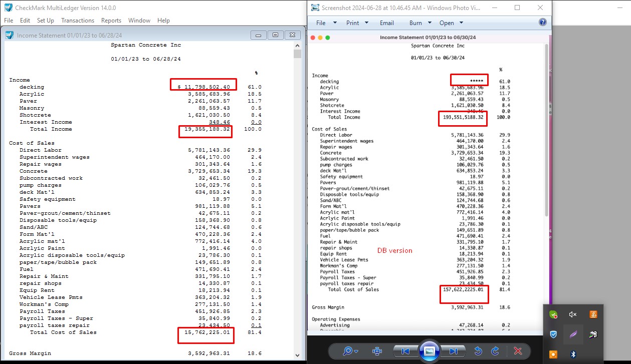This screenshot has width=631, height=364.
Task: Expand the Photo Viewer File dropdown
Action: coord(325,23)
